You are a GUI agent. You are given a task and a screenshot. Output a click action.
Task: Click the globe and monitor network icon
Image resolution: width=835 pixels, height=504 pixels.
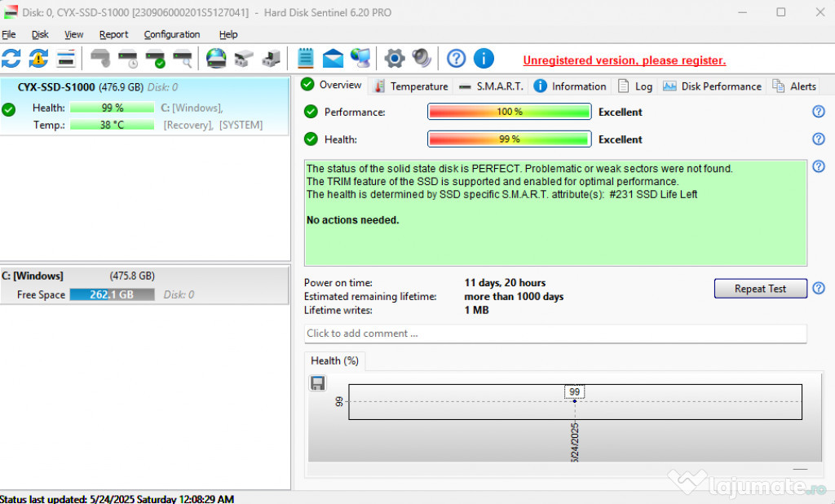click(360, 58)
